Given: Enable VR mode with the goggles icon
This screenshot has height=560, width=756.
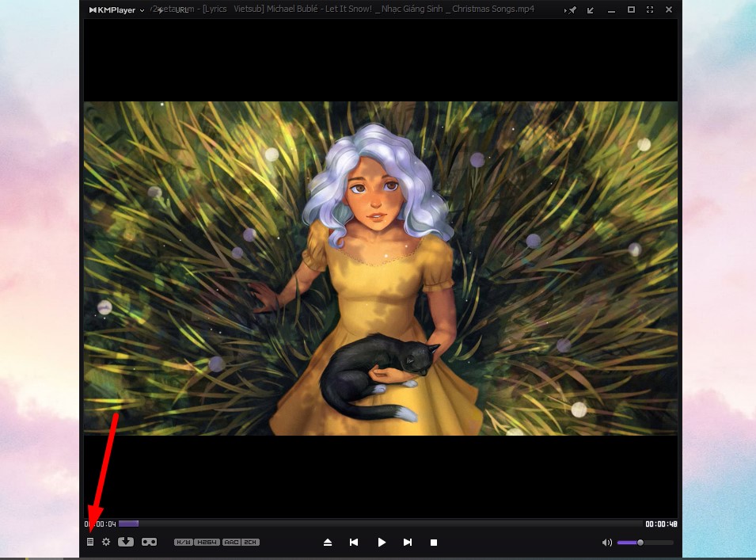Looking at the screenshot, I should pyautogui.click(x=149, y=542).
